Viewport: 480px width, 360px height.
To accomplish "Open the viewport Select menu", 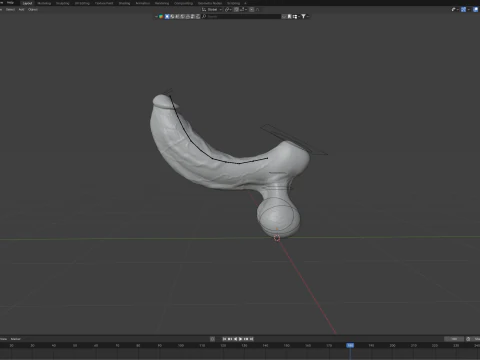I will [x=10, y=9].
